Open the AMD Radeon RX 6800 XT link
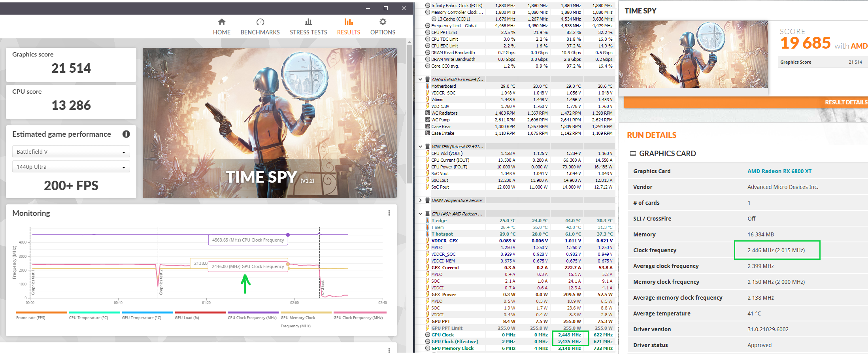 click(x=779, y=171)
